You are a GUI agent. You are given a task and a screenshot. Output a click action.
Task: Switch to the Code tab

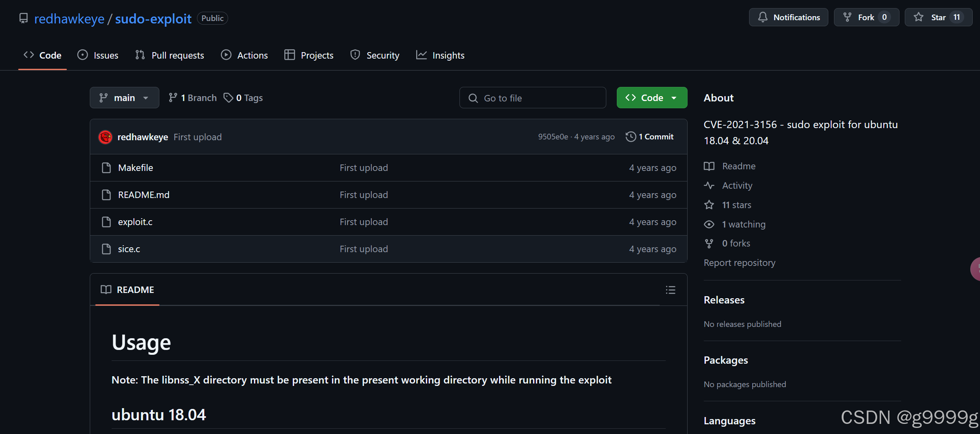coord(42,55)
